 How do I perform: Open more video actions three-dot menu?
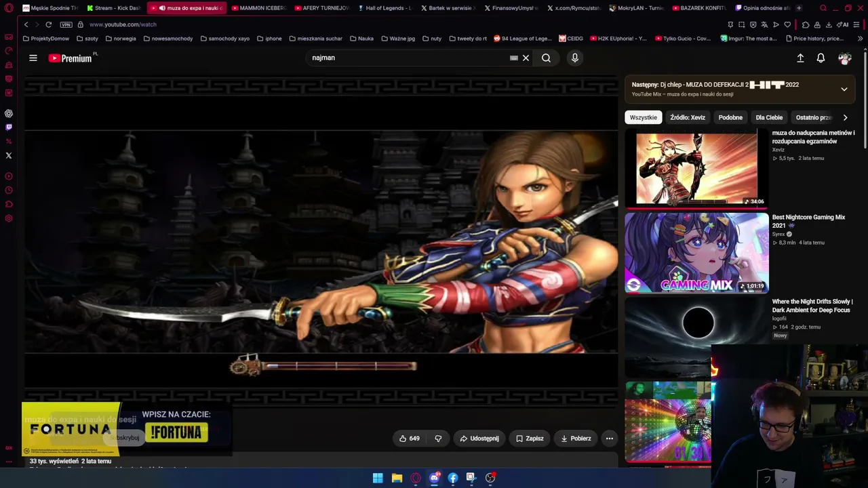[609, 439]
